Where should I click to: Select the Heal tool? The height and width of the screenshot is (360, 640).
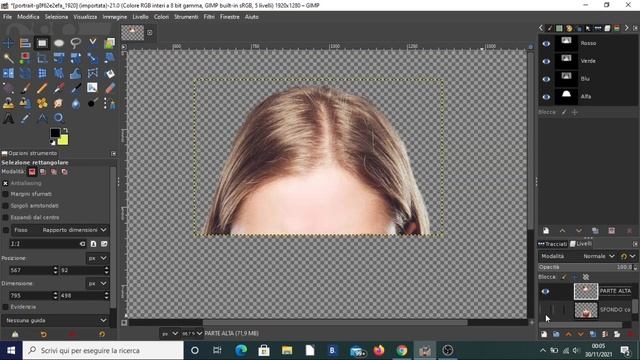tap(42, 104)
